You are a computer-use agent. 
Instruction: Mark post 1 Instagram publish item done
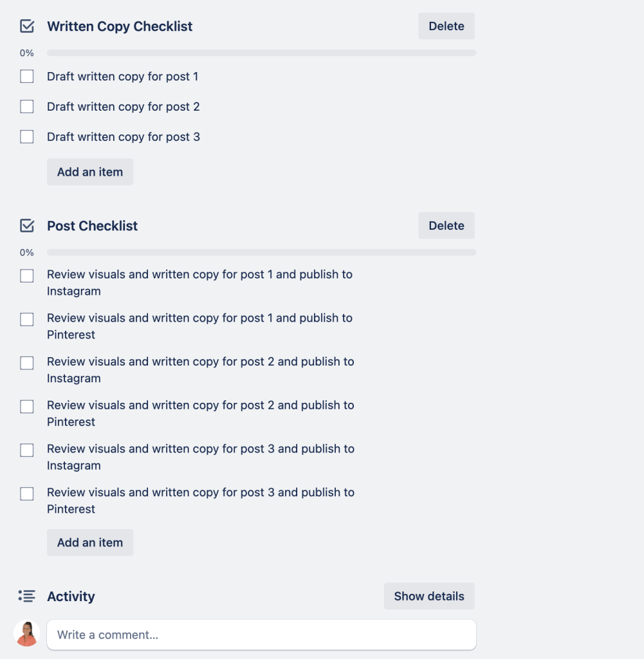tap(27, 276)
